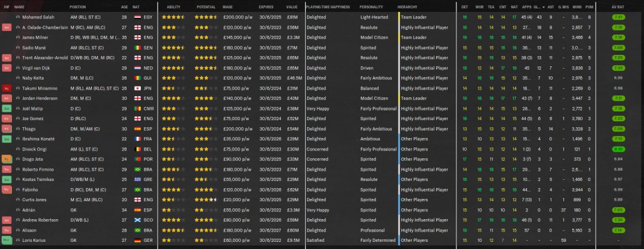
Task: Sort by the PERSONALITY column header
Action: pos(372,7)
